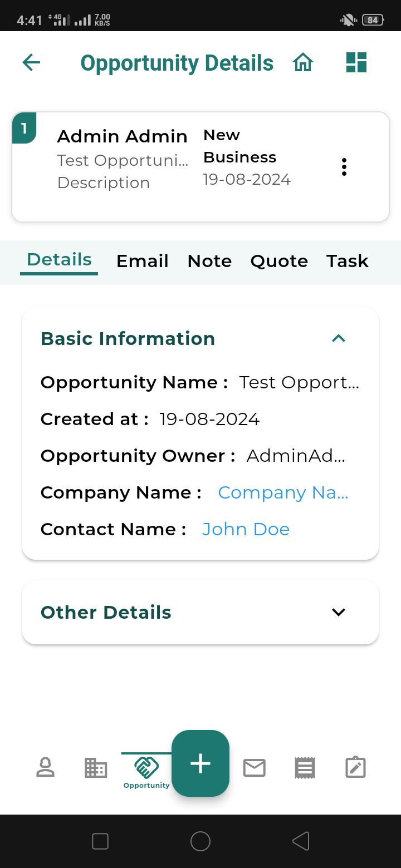Open three-dot menu on opportunity card

(x=344, y=167)
